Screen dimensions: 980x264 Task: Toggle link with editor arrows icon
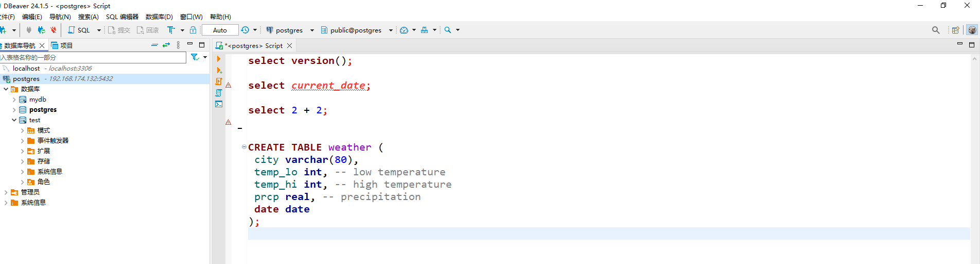pyautogui.click(x=166, y=45)
